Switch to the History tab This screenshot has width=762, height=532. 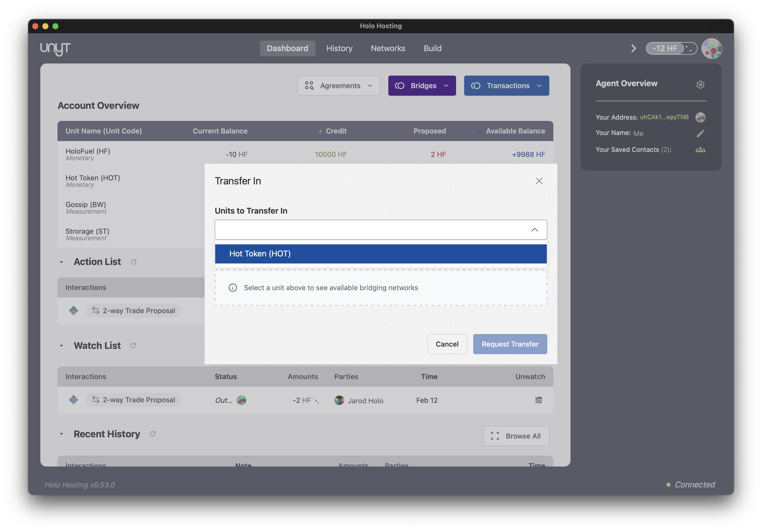pos(339,48)
